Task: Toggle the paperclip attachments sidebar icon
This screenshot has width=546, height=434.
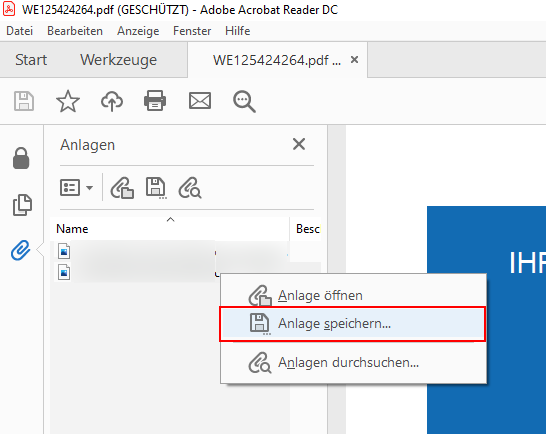Action: 21,250
